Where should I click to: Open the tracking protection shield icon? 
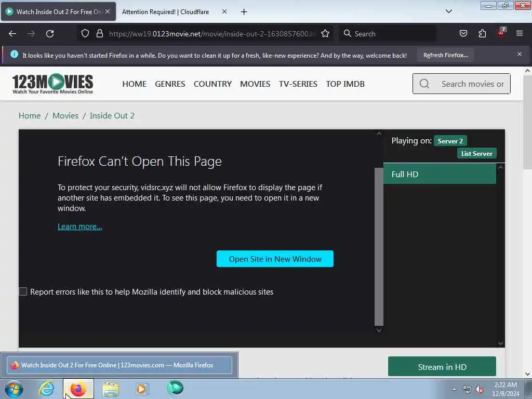click(x=85, y=33)
